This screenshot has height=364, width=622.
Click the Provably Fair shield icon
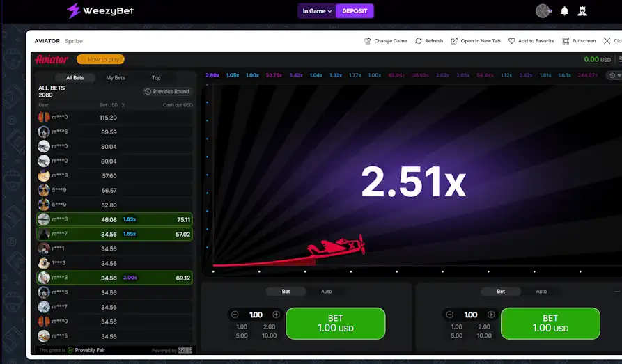tap(70, 350)
